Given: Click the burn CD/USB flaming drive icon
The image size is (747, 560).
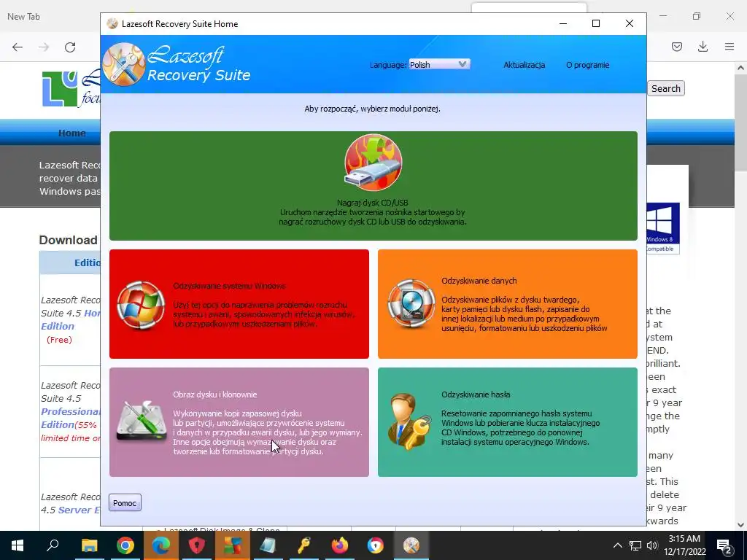Looking at the screenshot, I should [x=373, y=163].
